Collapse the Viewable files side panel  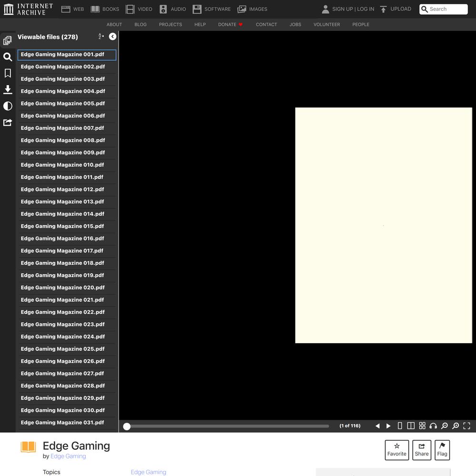[x=113, y=37]
